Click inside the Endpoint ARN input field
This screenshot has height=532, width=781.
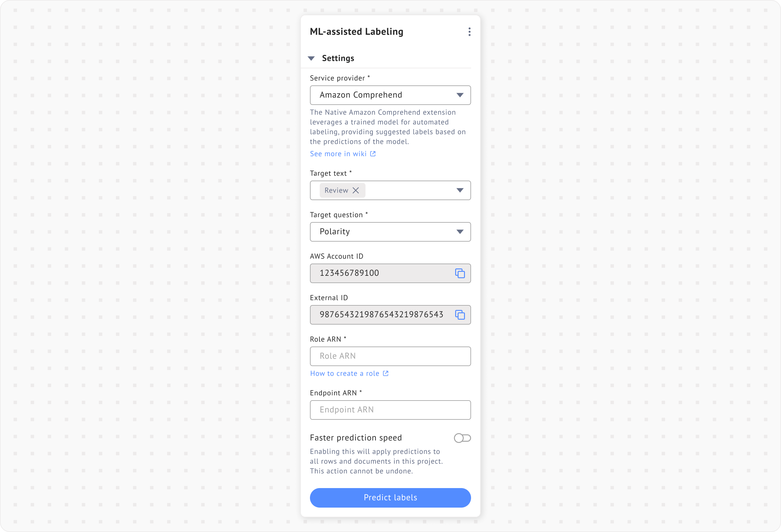[390, 410]
